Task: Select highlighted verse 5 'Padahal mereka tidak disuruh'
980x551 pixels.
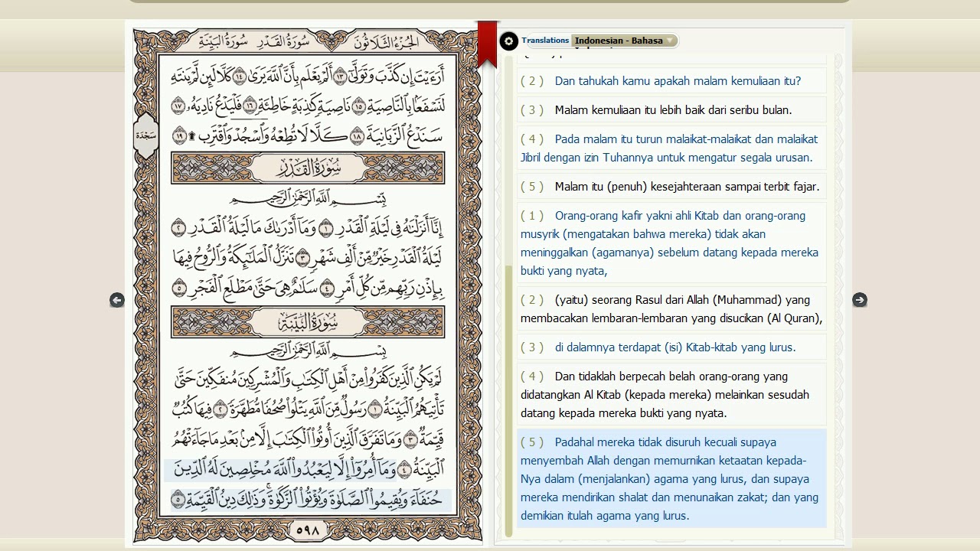Action: [671, 479]
